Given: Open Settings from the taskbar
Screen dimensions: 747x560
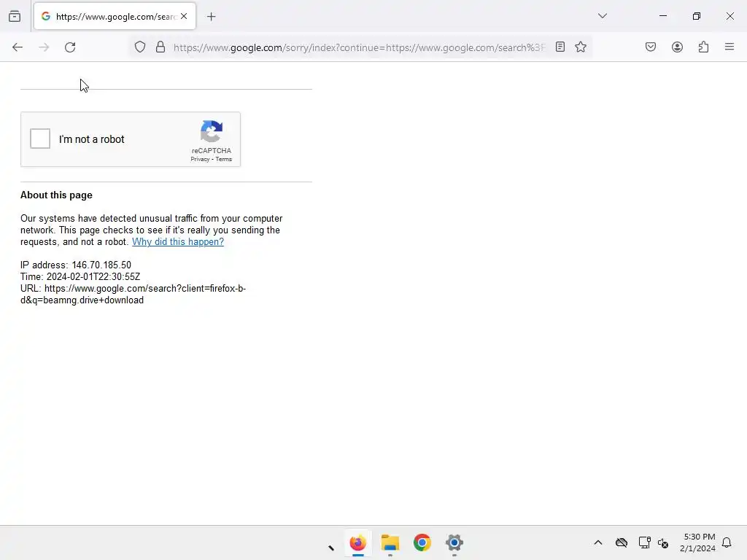Looking at the screenshot, I should [454, 542].
